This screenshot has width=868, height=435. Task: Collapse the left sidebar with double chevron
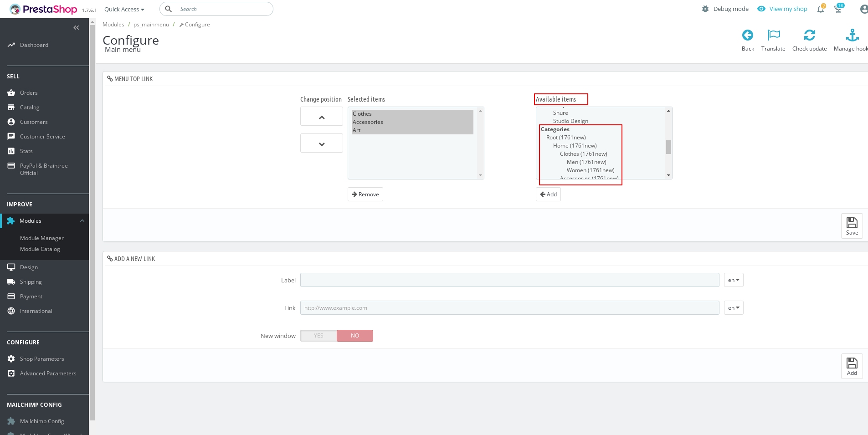click(x=76, y=27)
